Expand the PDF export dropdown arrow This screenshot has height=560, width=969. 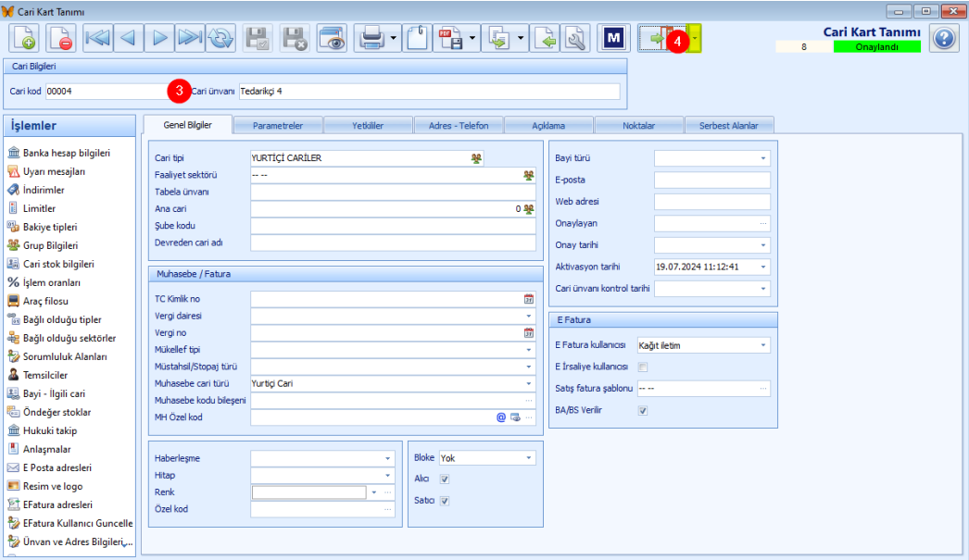pos(472,38)
